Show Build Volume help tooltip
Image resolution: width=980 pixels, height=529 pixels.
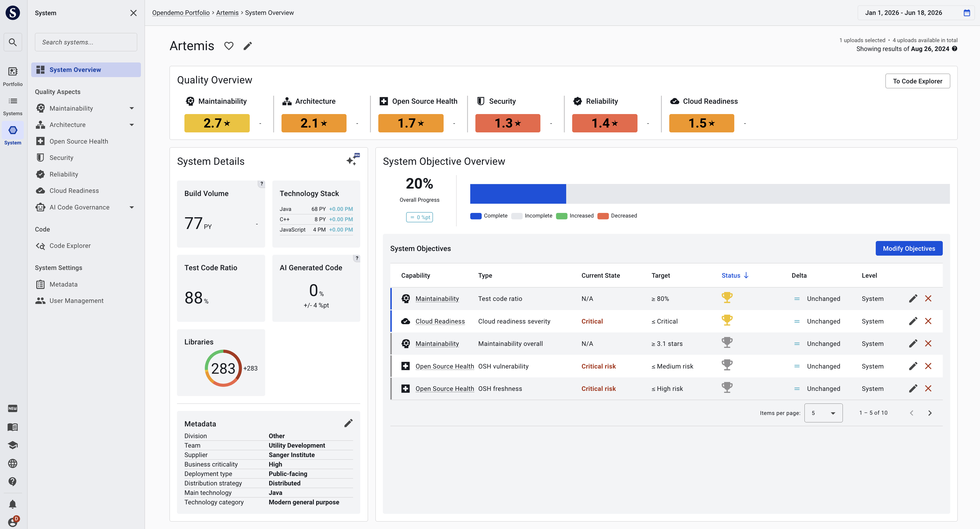click(261, 184)
